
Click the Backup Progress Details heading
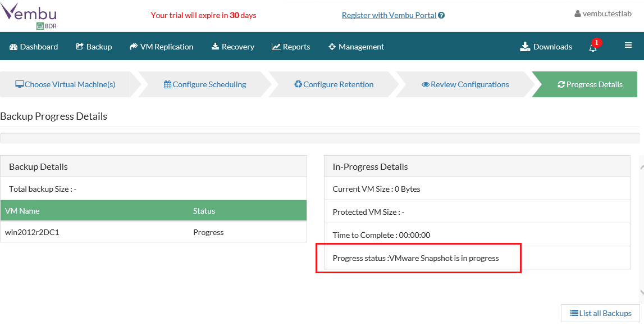click(x=53, y=116)
